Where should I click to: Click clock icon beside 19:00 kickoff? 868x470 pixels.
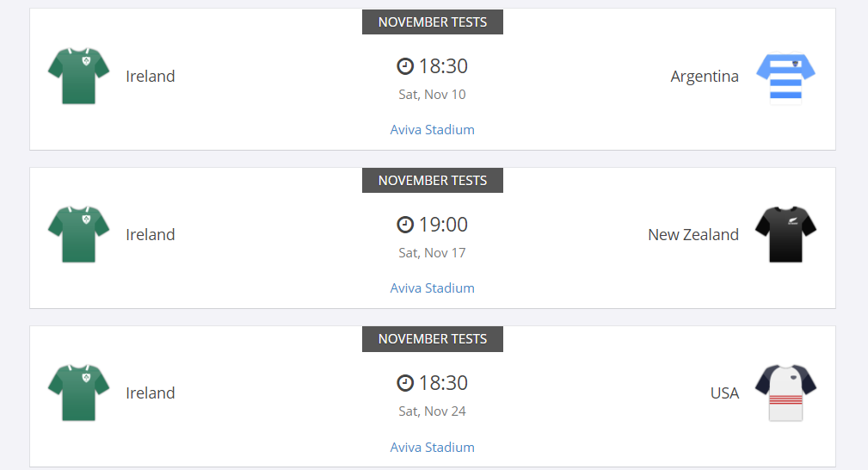point(405,225)
